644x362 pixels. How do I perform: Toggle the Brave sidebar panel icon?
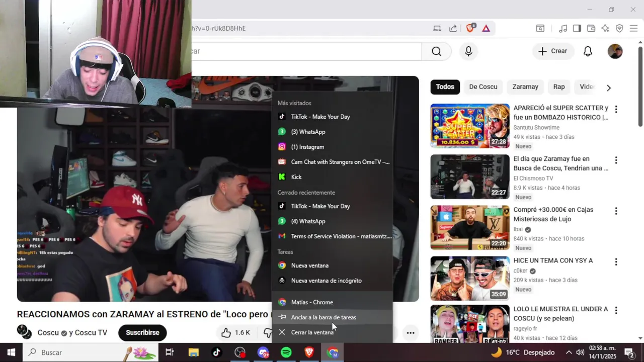[x=577, y=29]
